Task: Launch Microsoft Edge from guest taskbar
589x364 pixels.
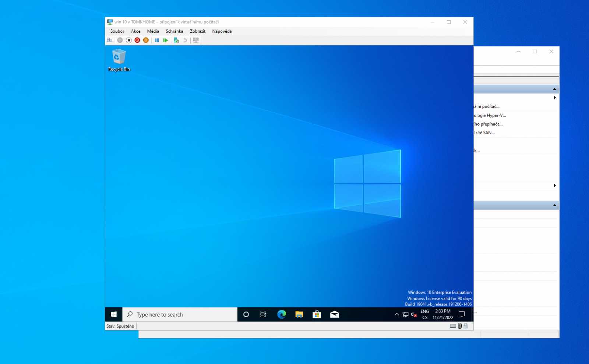Action: click(x=282, y=314)
